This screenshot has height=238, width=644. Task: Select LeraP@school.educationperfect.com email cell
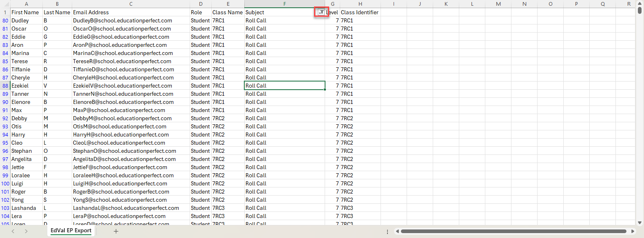click(131, 216)
